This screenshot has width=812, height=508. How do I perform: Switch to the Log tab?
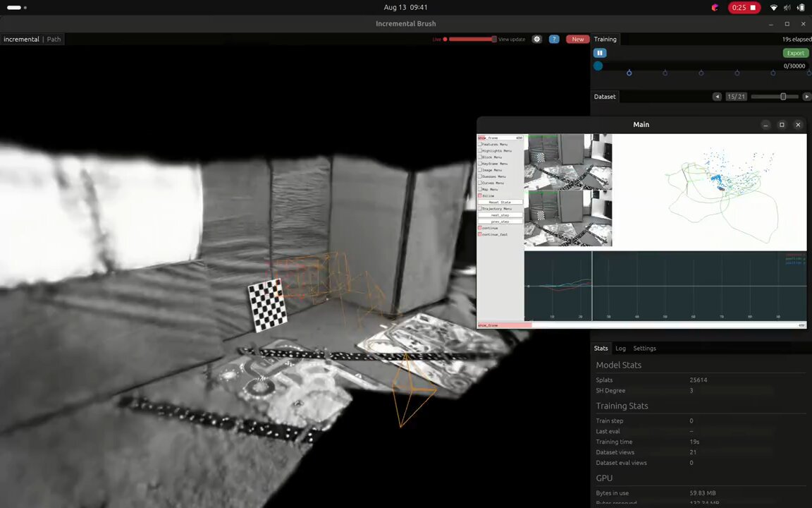pyautogui.click(x=620, y=349)
